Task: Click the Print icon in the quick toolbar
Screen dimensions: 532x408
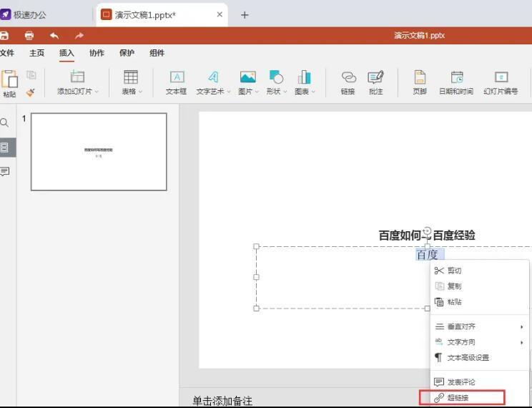Action: click(x=29, y=36)
